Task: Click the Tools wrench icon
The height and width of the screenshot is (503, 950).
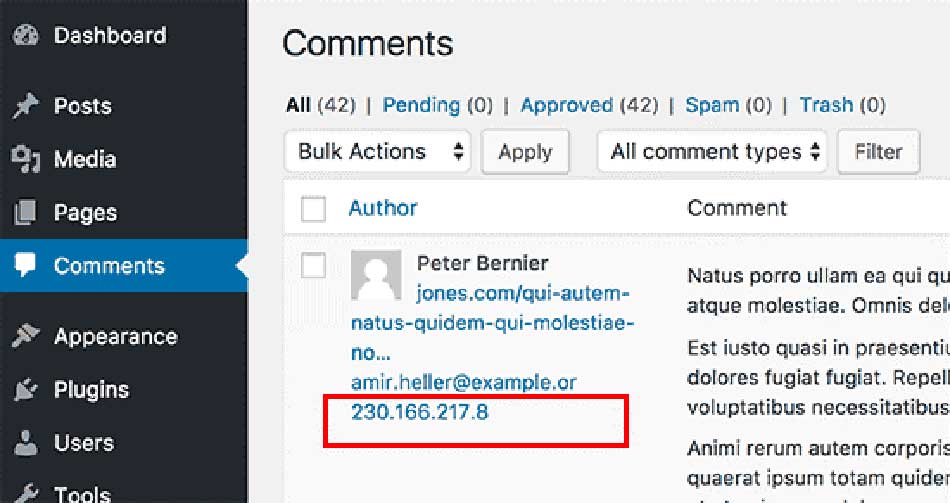Action: click(x=25, y=494)
